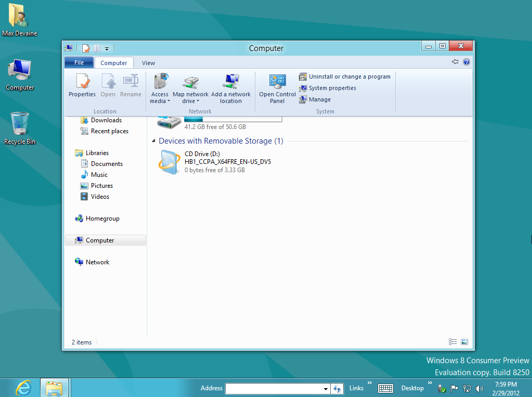Select Computer in the navigation pane
Screen dimensions: 532x397
click(105, 240)
